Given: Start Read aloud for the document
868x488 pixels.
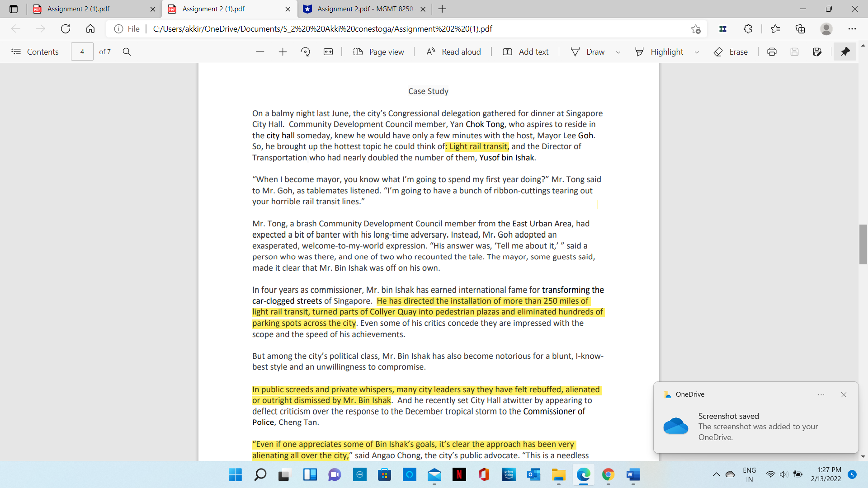Looking at the screenshot, I should coord(453,52).
